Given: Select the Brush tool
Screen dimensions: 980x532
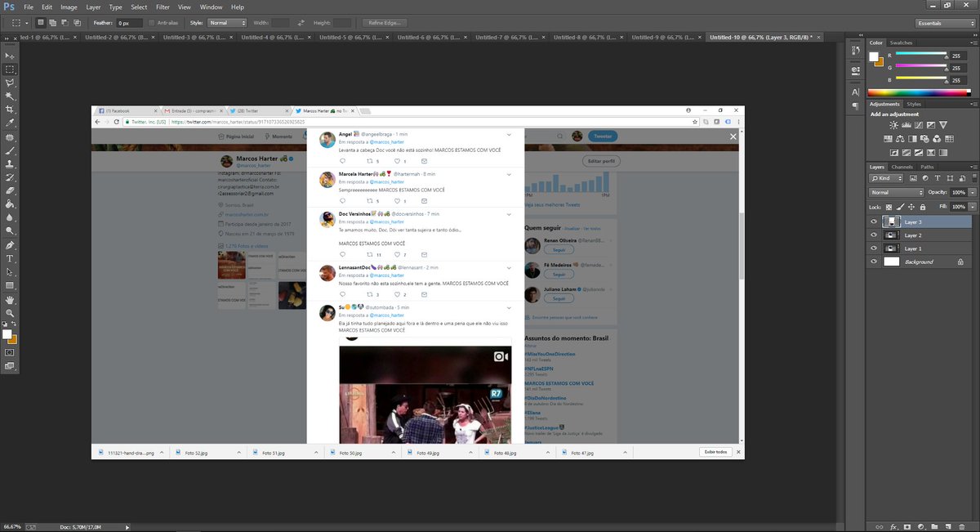Looking at the screenshot, I should pos(10,150).
